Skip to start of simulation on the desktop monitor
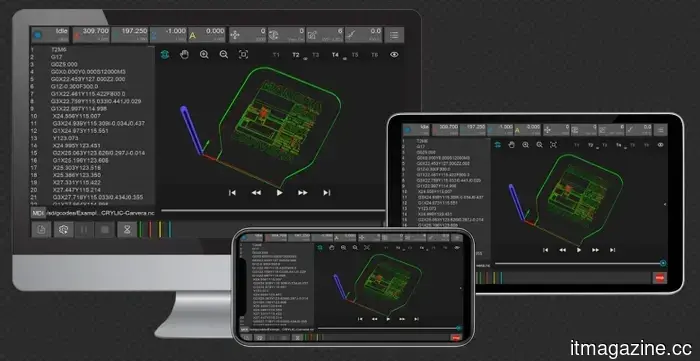This screenshot has height=361, width=700. click(x=232, y=193)
